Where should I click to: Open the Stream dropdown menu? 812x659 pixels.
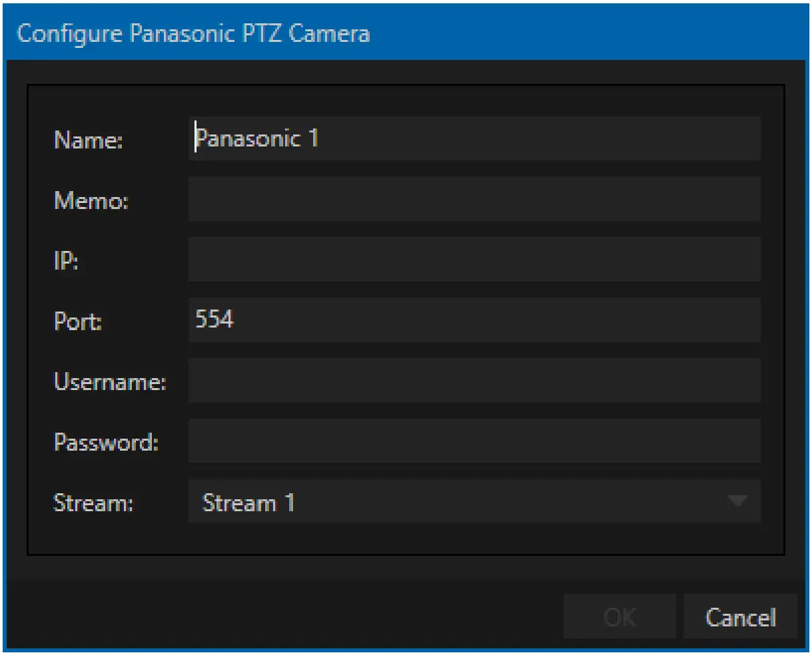click(x=475, y=502)
